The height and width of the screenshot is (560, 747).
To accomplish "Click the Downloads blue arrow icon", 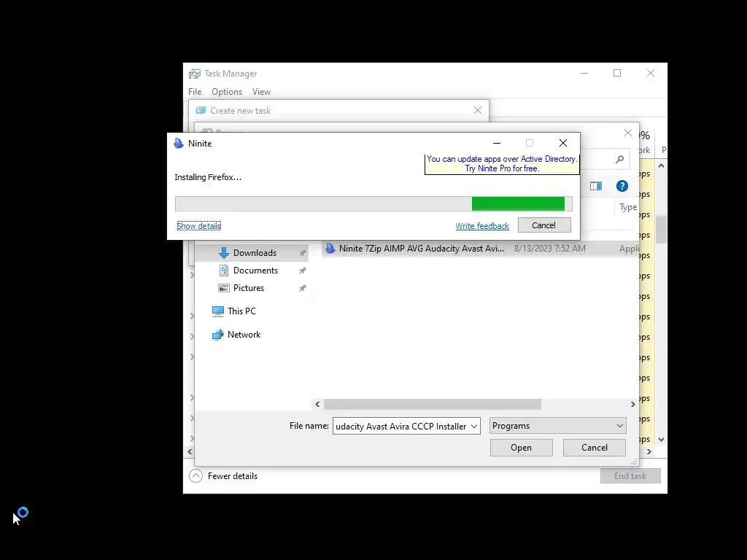I will click(x=223, y=253).
